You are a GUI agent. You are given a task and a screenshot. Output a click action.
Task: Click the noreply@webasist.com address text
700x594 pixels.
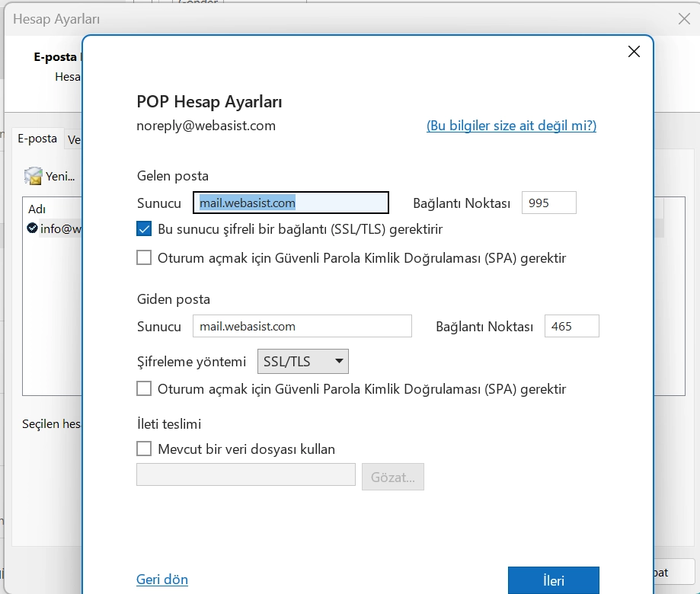[206, 126]
